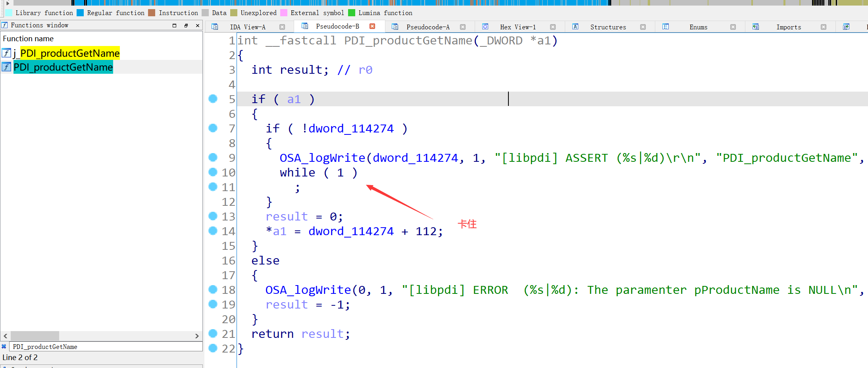Toggle breakpoint dot on line 13
The width and height of the screenshot is (868, 368).
point(213,216)
